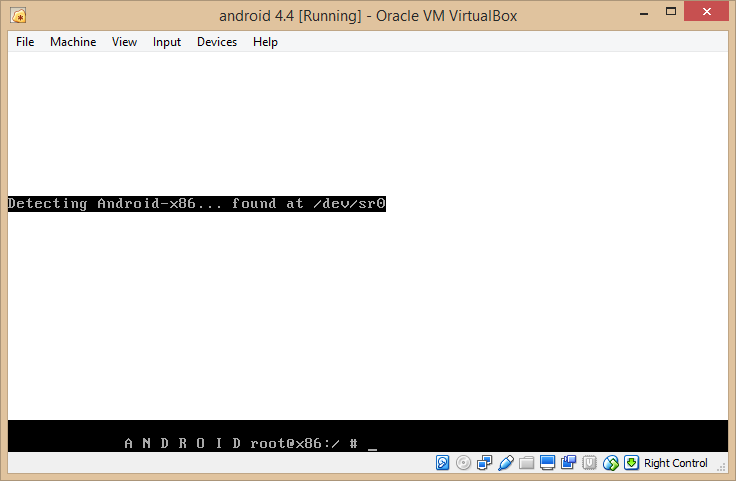The image size is (736, 481).
Task: Close the VirtualBox VM window
Action: tap(706, 12)
